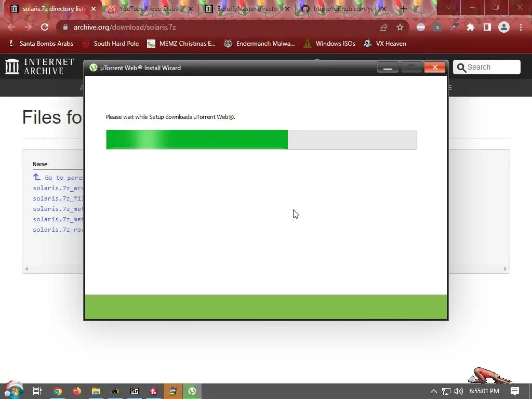Open the Chrome profile avatar

coord(504,27)
